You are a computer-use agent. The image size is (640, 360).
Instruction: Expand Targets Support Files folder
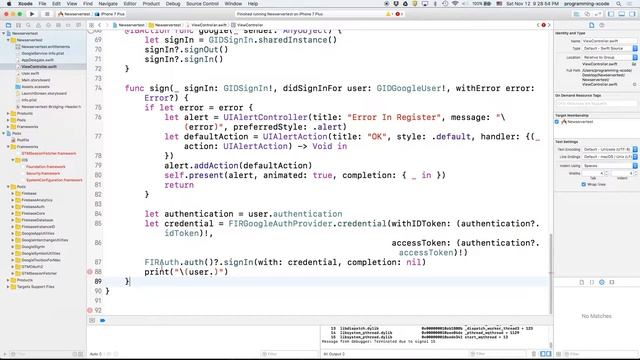click(8, 287)
